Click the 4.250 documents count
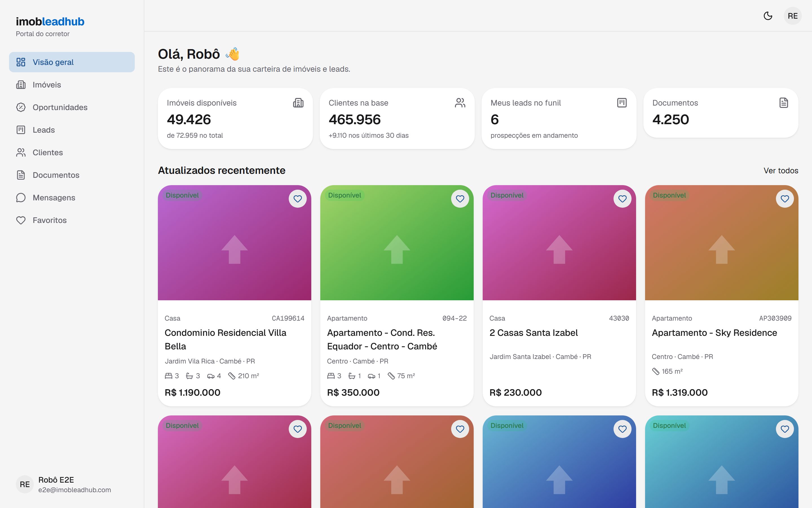The image size is (812, 508). [670, 120]
